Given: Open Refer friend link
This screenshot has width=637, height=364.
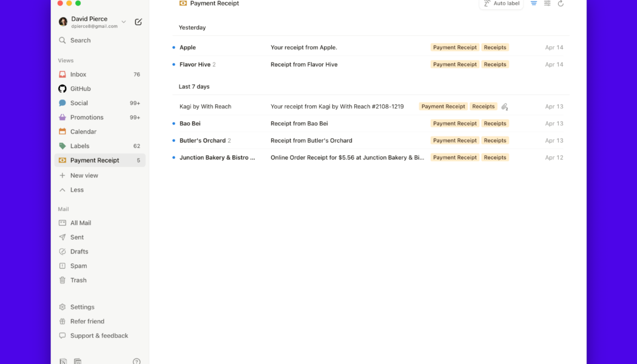Looking at the screenshot, I should tap(87, 322).
